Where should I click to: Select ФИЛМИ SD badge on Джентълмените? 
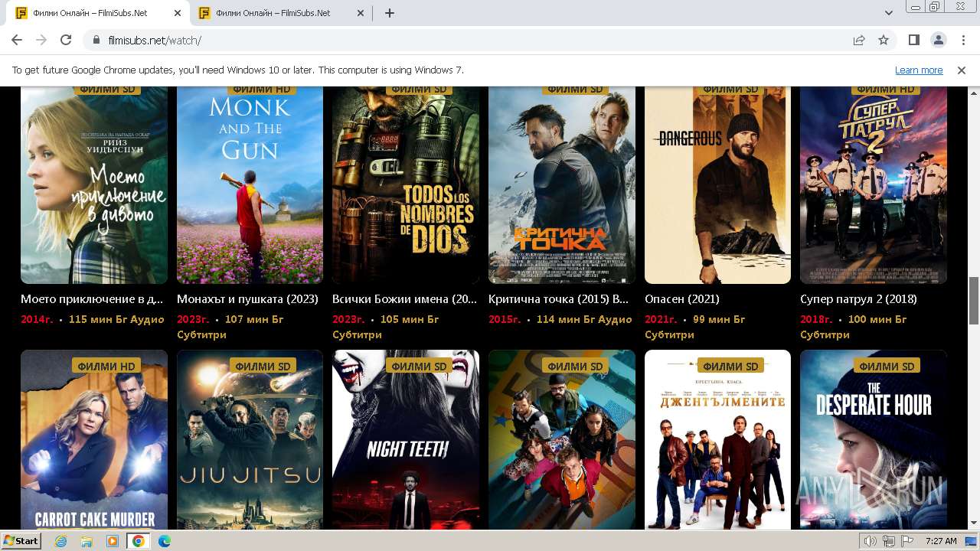tap(730, 366)
